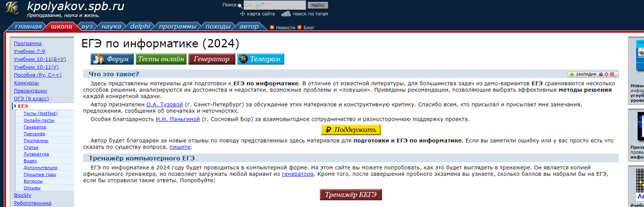The image size is (644, 207).
Task: Click the red arrow icon next to ЕГЭ
Action: point(15,106)
